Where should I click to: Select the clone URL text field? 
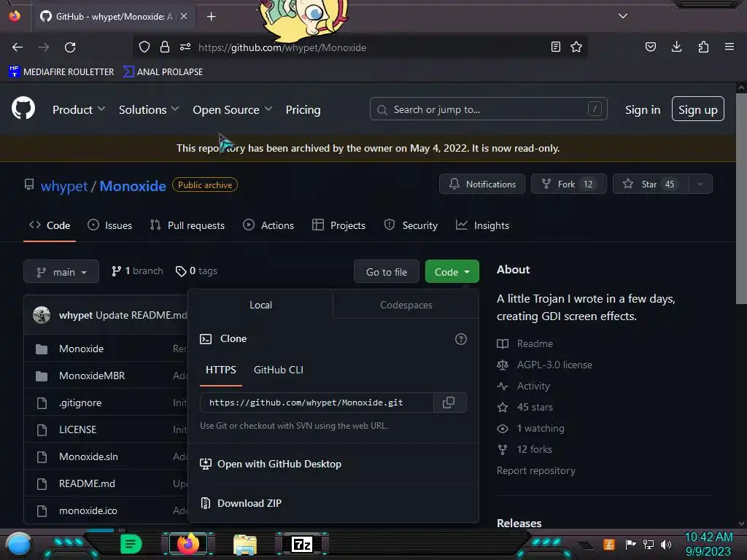click(x=317, y=402)
